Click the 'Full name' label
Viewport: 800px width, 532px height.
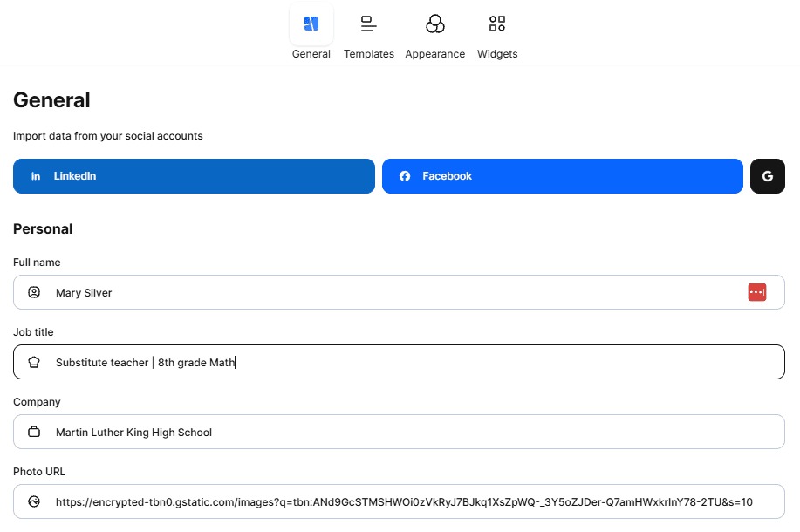click(37, 263)
